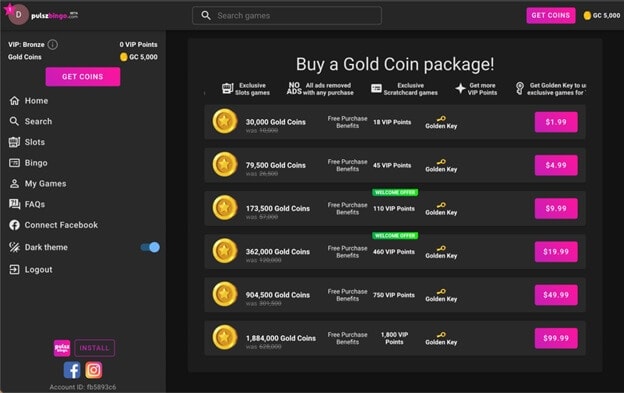Open the Slots section

point(35,142)
